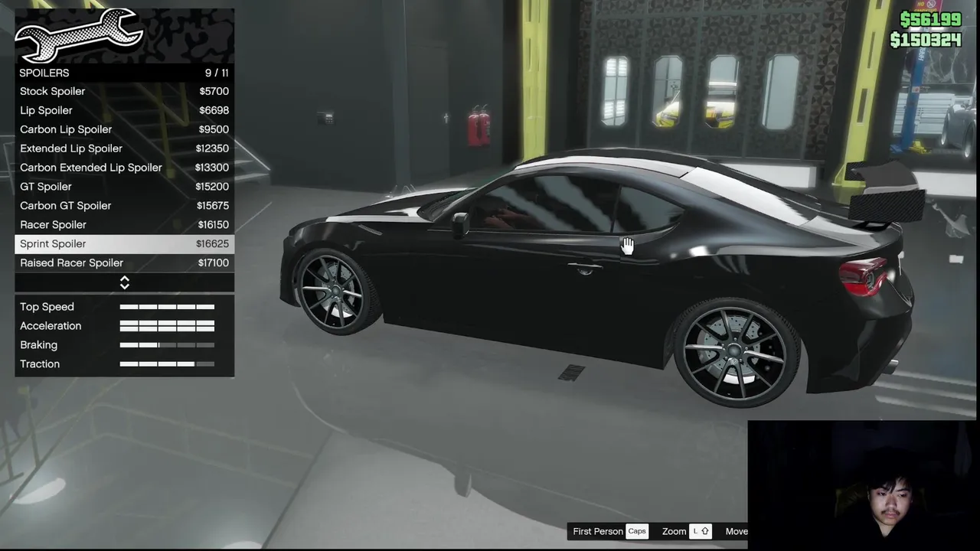The image size is (980, 551).
Task: Click the car's rear wheel
Action: pos(735,353)
